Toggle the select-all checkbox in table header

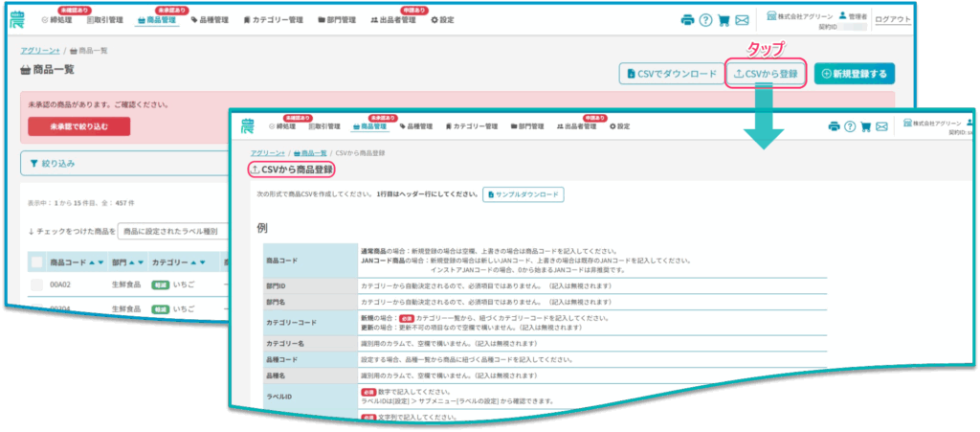click(36, 261)
